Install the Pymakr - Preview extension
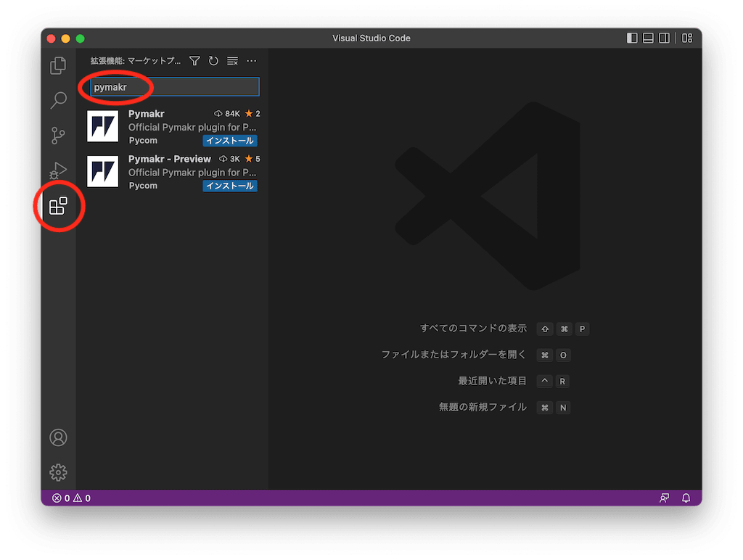743x560 pixels. (230, 186)
